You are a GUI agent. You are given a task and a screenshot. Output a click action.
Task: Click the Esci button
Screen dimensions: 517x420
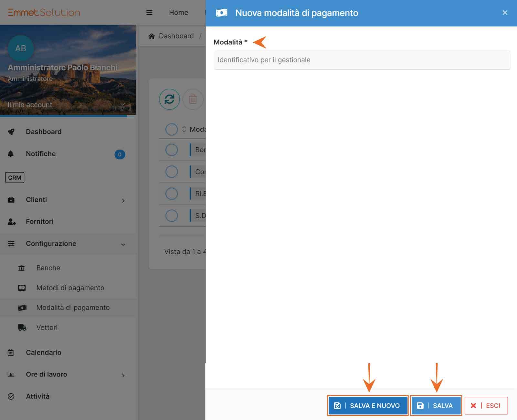486,406
